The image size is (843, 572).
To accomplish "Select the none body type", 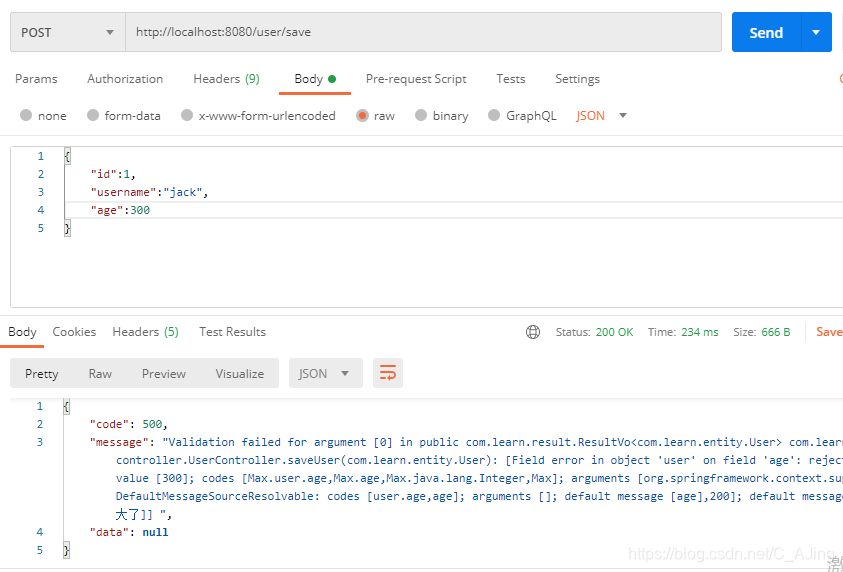I will click(43, 116).
